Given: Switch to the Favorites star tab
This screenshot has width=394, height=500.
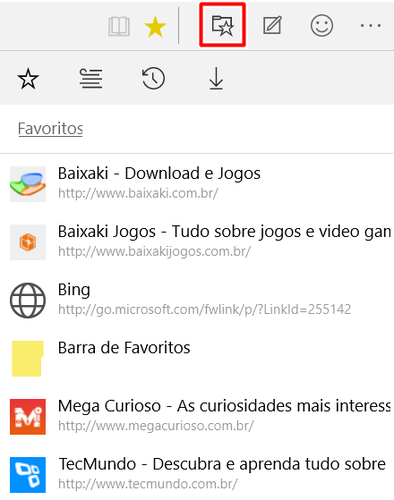Looking at the screenshot, I should tap(28, 79).
